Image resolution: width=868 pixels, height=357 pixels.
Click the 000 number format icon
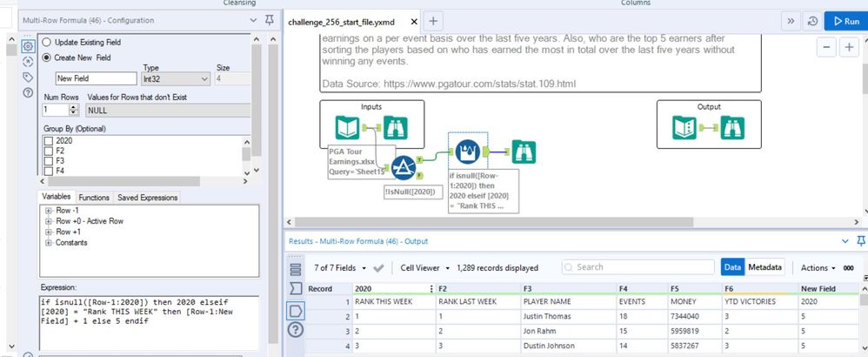[848, 268]
